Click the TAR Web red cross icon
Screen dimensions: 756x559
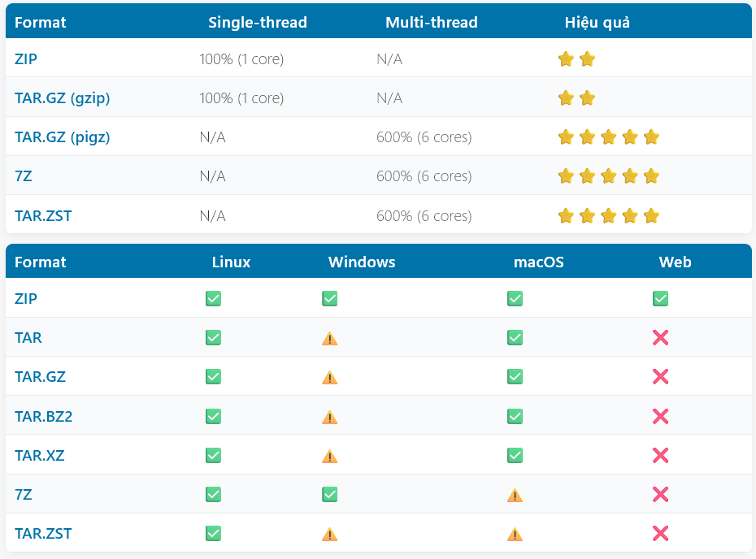coord(660,338)
